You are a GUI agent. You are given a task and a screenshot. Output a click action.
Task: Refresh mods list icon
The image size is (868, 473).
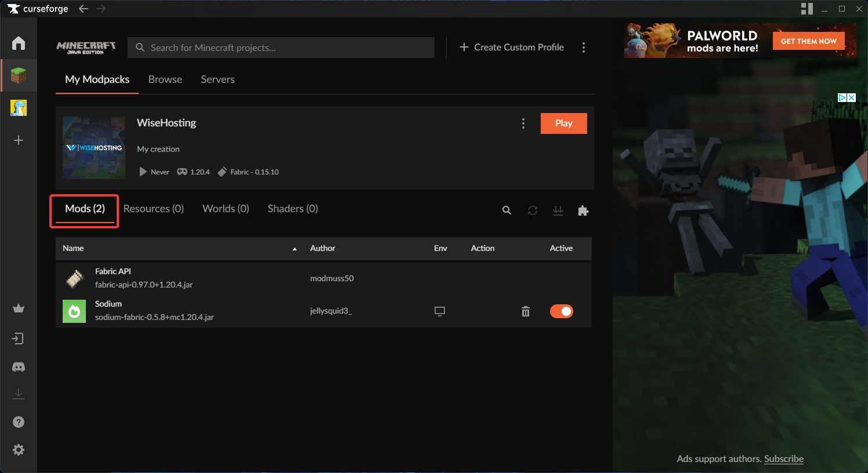click(x=533, y=210)
